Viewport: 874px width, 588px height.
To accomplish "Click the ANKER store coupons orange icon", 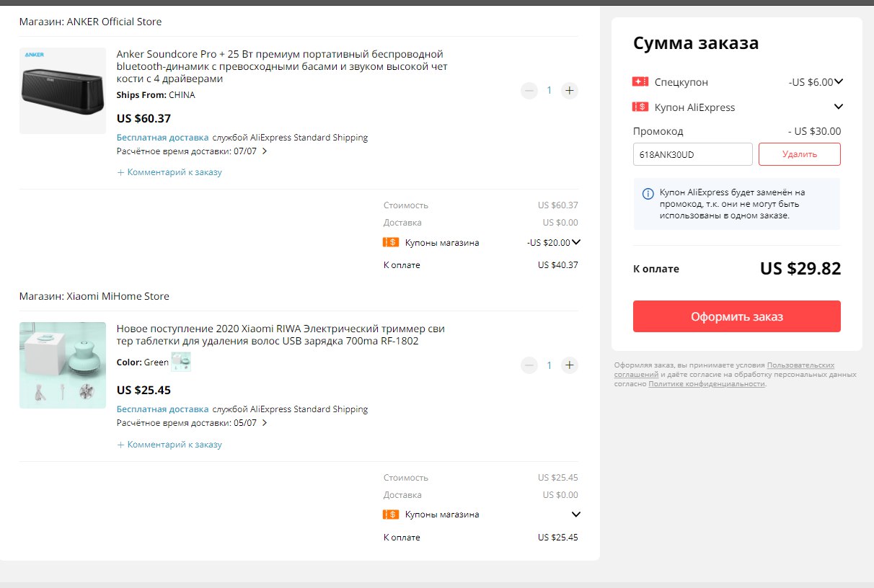I will point(391,243).
